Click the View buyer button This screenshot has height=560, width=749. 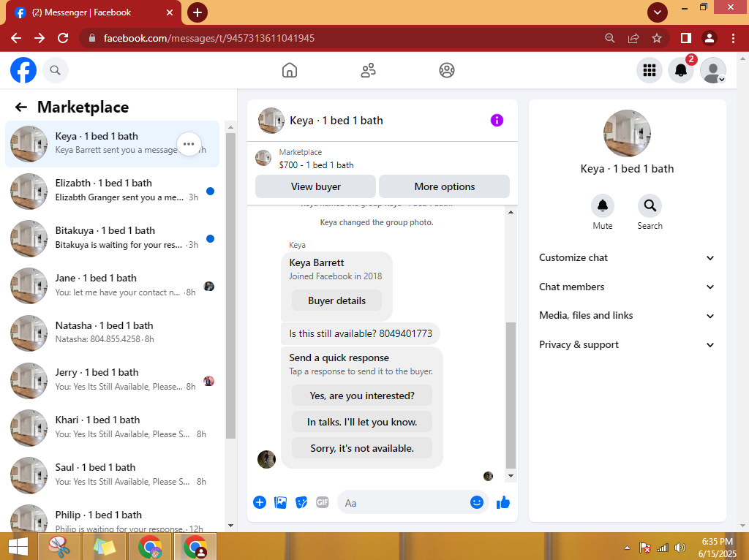click(316, 186)
